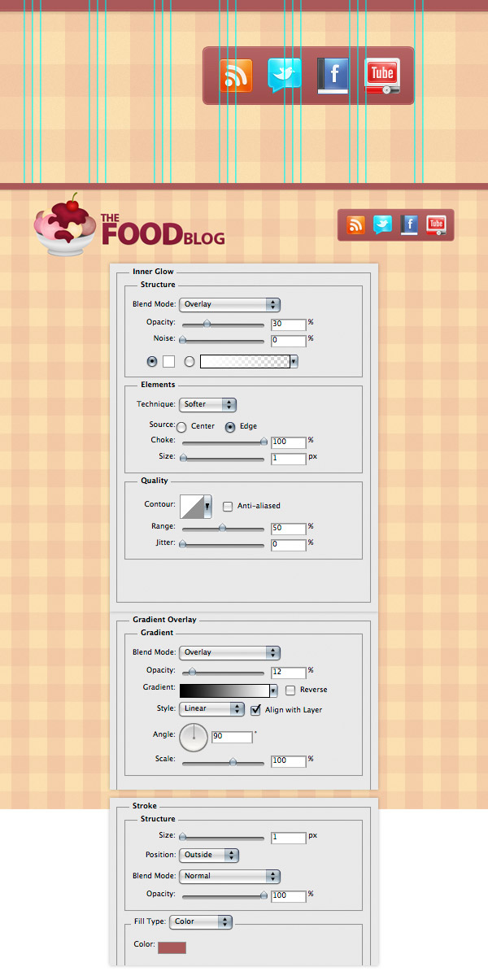Click the large Twitter bird icon
The width and height of the screenshot is (488, 980).
285,75
